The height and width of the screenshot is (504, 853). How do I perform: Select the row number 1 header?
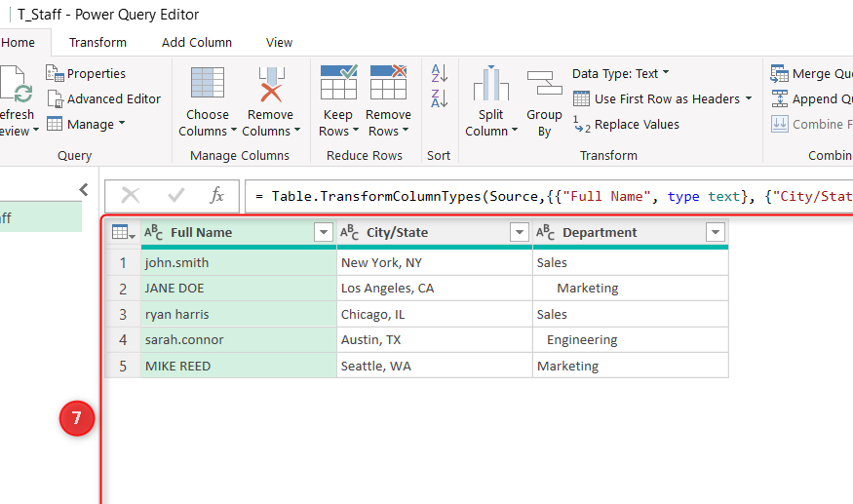coord(123,263)
